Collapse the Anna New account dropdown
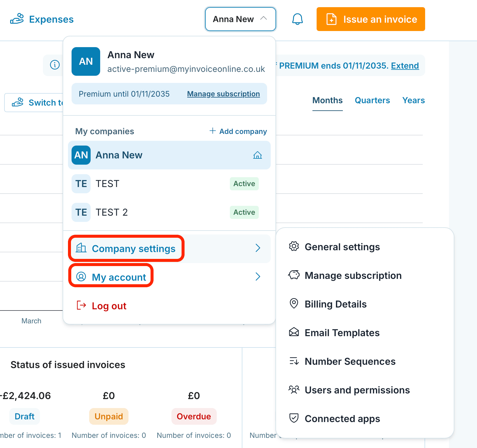 240,19
